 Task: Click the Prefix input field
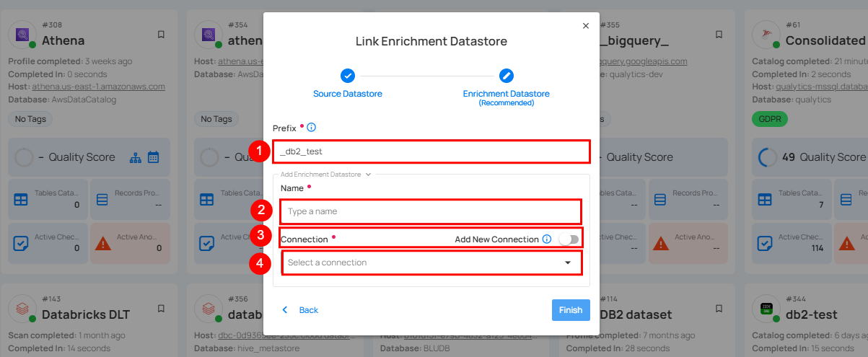[431, 151]
